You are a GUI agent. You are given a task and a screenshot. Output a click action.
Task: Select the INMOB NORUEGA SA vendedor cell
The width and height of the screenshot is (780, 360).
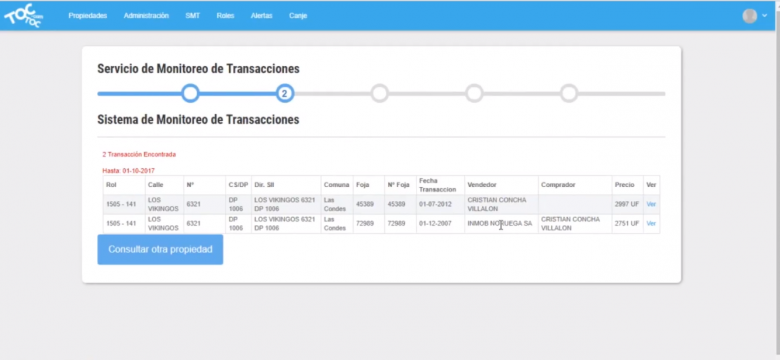tap(501, 224)
